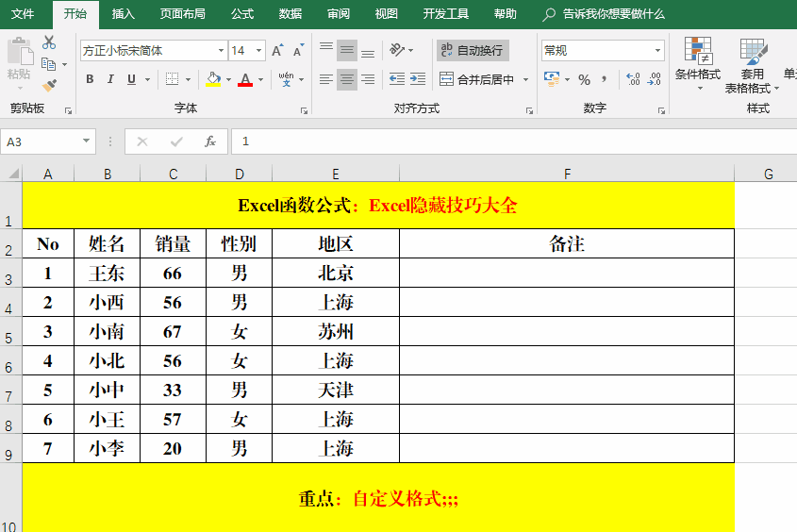Viewport: 797px width, 532px height.
Task: Open the wén phonetic guide tool
Action: [x=286, y=79]
